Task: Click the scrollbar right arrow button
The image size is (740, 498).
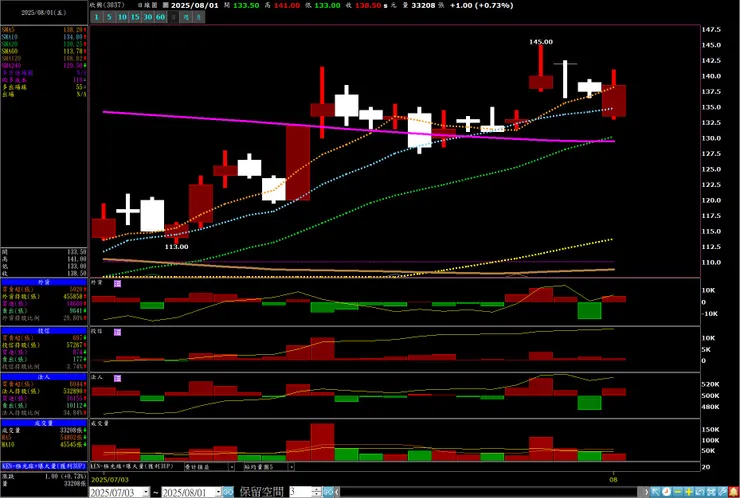Action: 646,492
